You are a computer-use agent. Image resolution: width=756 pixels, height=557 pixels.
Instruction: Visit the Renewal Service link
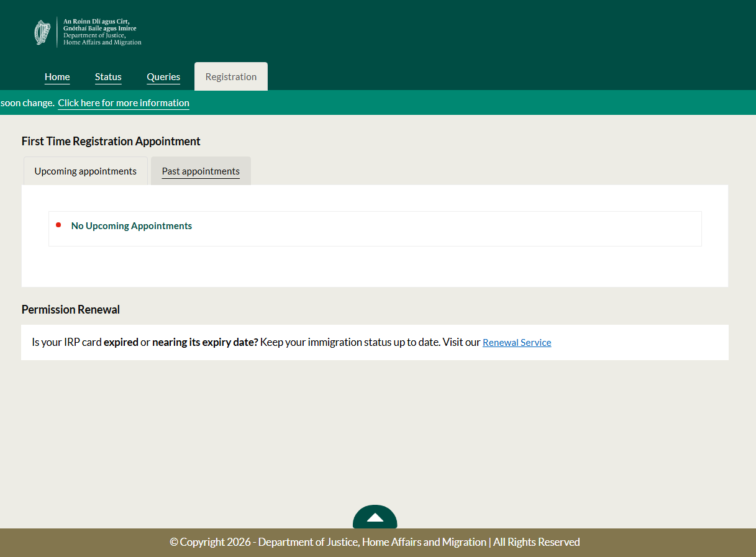[517, 342]
